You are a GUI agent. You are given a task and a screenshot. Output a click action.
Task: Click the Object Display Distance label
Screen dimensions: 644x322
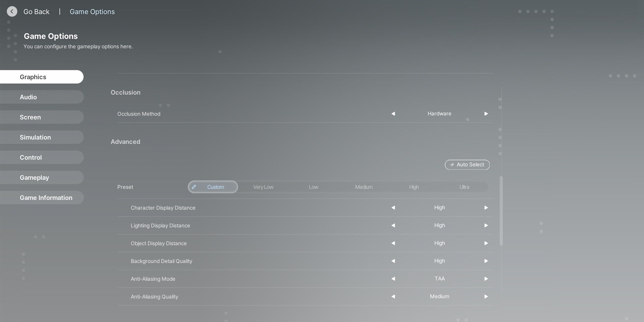point(159,244)
